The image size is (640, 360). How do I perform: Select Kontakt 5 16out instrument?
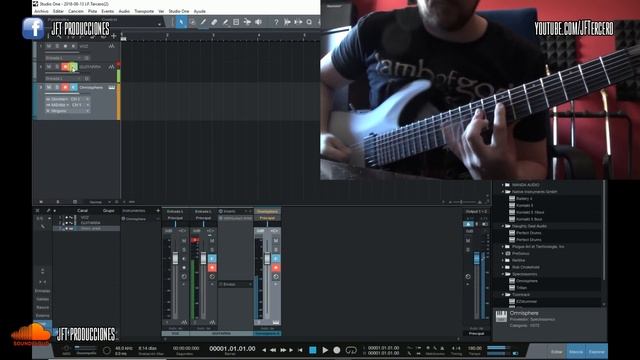point(529,212)
